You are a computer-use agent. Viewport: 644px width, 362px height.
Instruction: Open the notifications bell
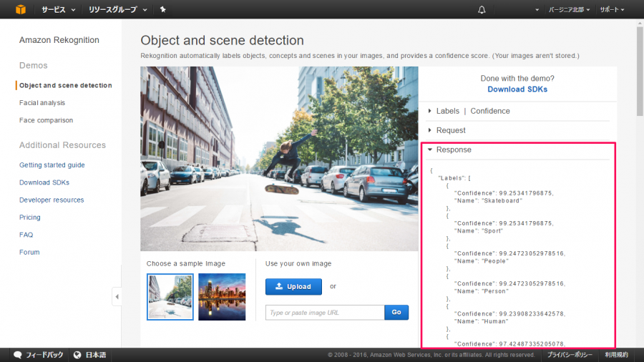(x=482, y=9)
